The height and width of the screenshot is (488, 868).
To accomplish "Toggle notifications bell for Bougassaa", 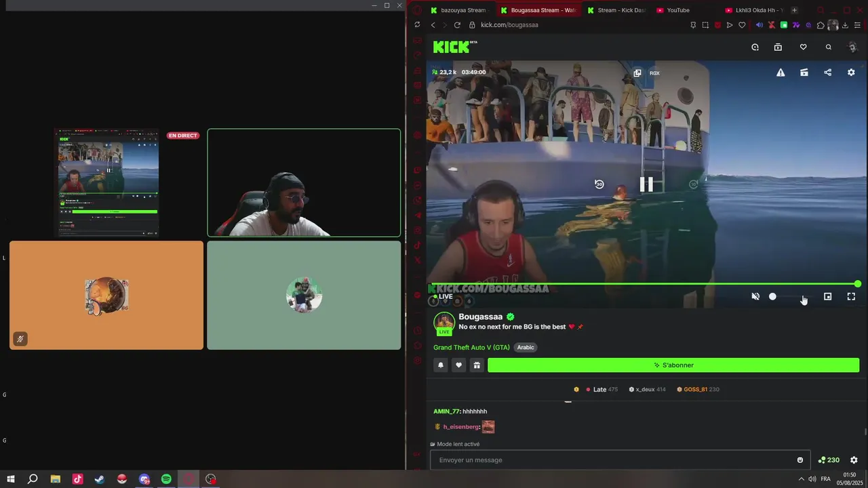I will (440, 365).
